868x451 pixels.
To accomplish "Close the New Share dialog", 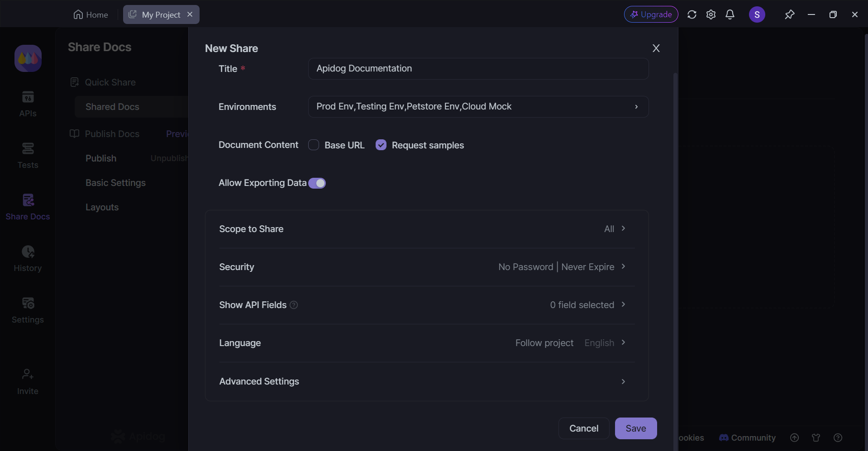I will (x=656, y=48).
